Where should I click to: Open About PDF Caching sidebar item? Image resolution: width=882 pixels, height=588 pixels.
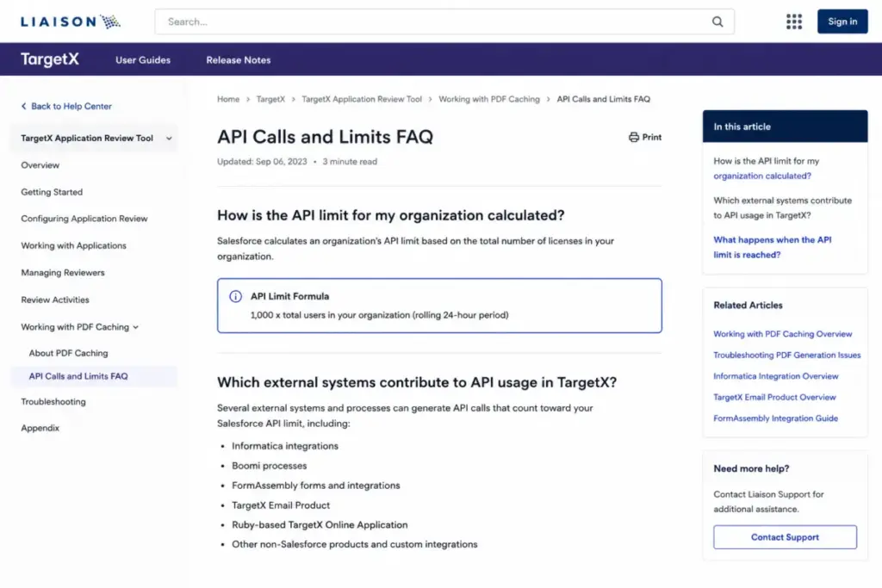click(x=69, y=353)
